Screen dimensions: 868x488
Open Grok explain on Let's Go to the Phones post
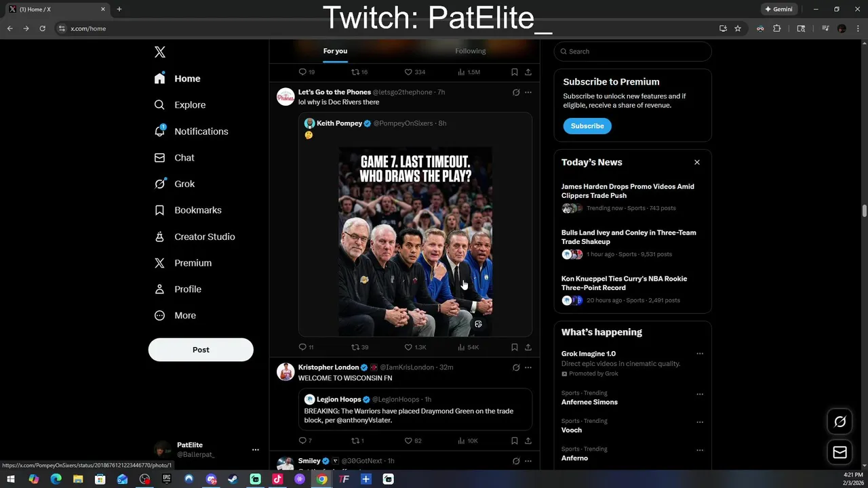pos(516,92)
